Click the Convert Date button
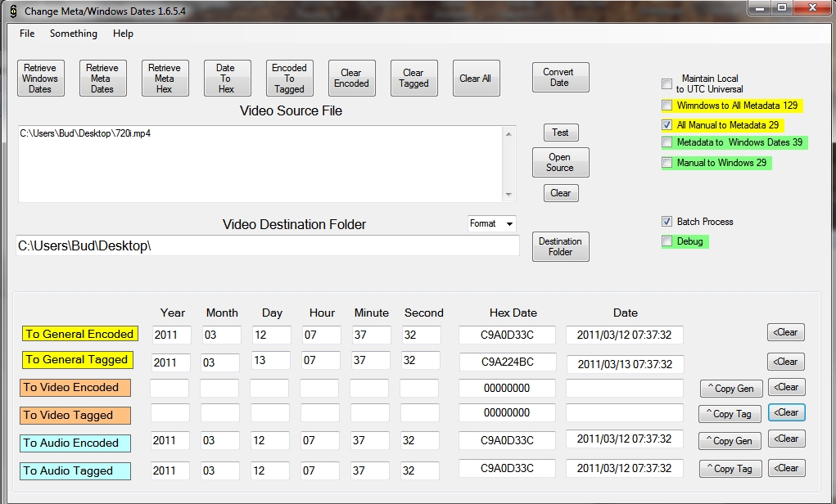The height and width of the screenshot is (504, 836). 560,77
